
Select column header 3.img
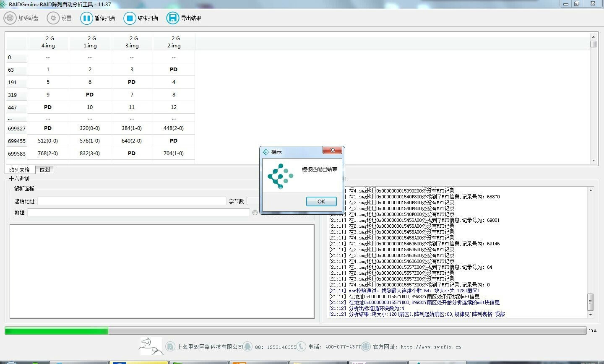[132, 42]
